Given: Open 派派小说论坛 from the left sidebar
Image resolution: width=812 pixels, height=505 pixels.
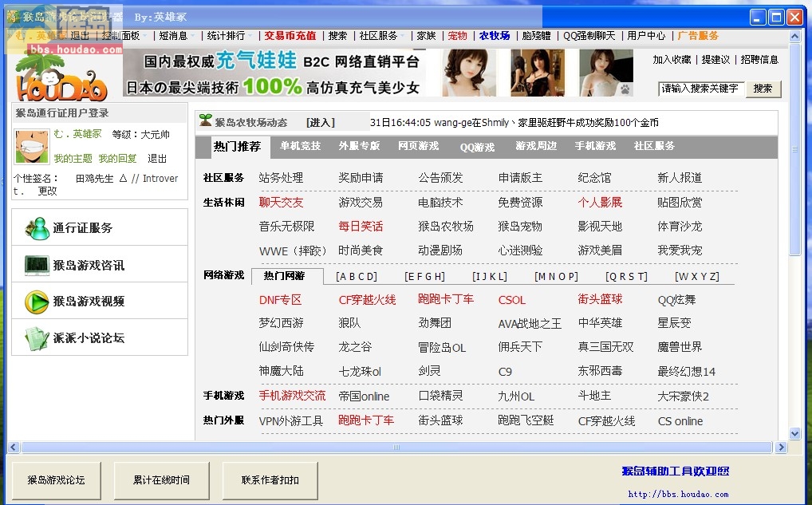Looking at the screenshot, I should click(x=100, y=337).
